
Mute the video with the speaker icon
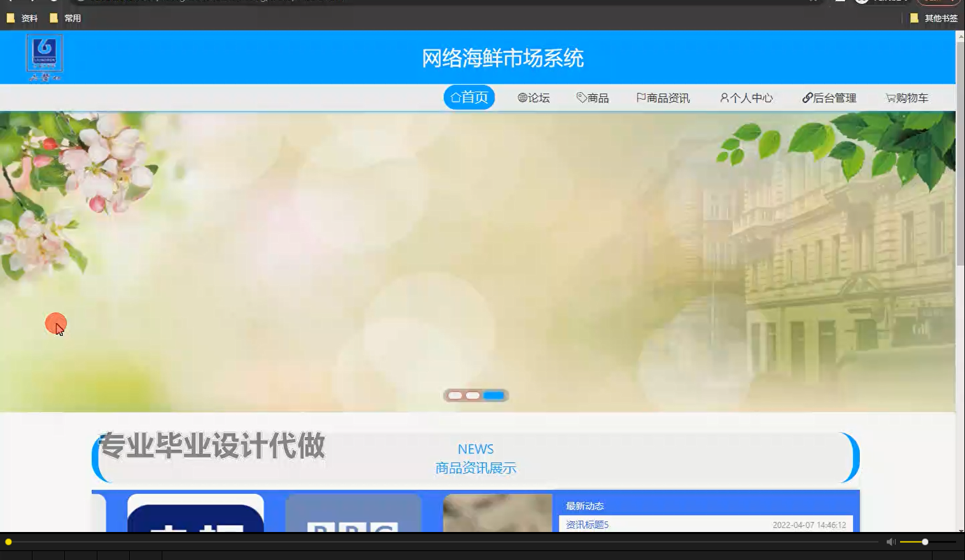tap(891, 541)
